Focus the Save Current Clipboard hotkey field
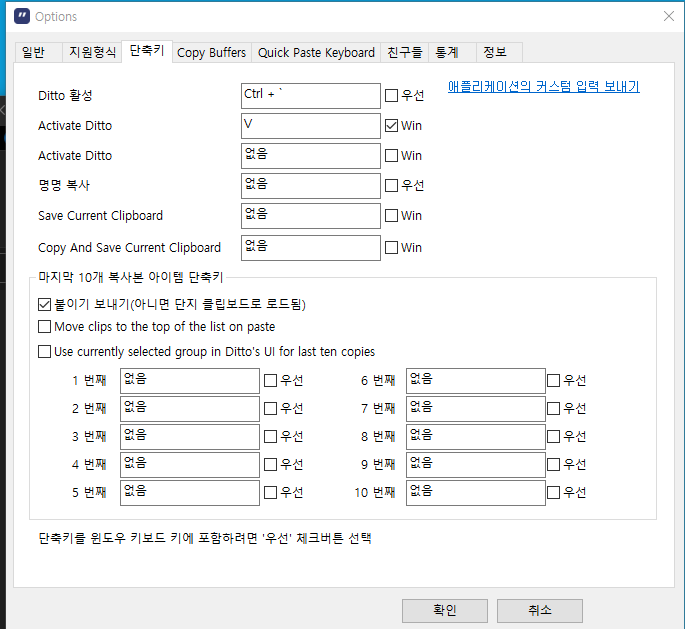The height and width of the screenshot is (629, 685). click(x=311, y=216)
